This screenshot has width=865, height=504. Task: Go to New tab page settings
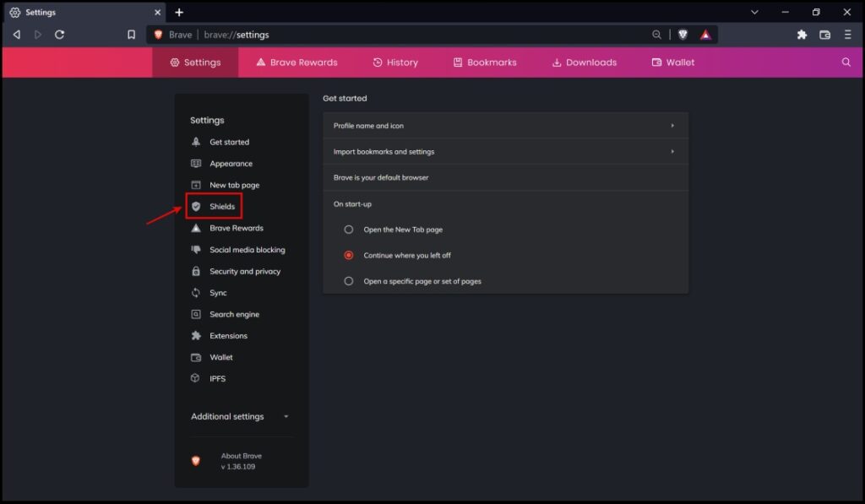pos(234,185)
